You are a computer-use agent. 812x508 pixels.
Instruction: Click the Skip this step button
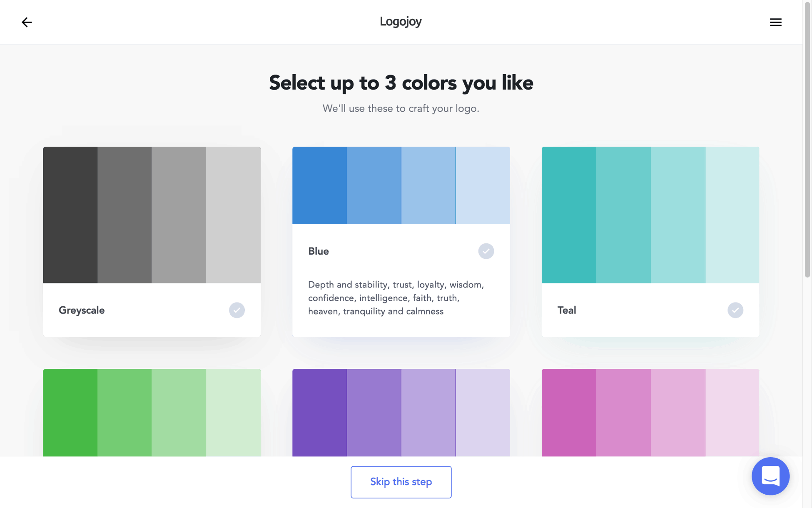401,482
